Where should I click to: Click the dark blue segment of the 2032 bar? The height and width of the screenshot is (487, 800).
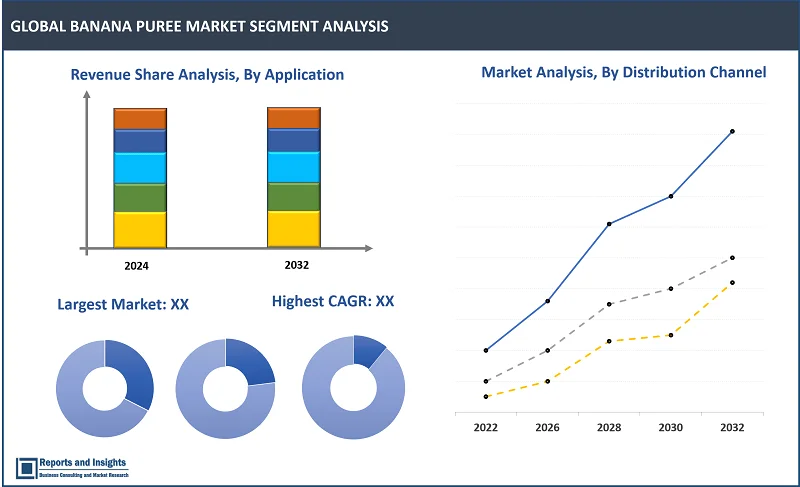click(294, 140)
